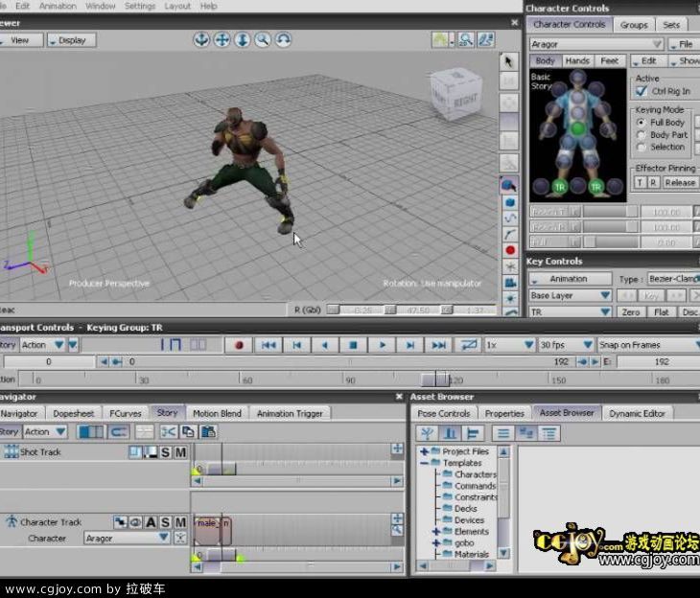Toggle Accept keys on Character Track
This screenshot has width=700, height=598.
(151, 522)
